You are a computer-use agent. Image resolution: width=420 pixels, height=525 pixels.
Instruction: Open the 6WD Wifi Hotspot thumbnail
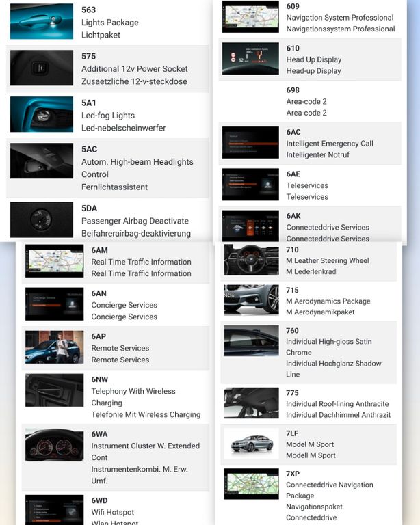(54, 510)
